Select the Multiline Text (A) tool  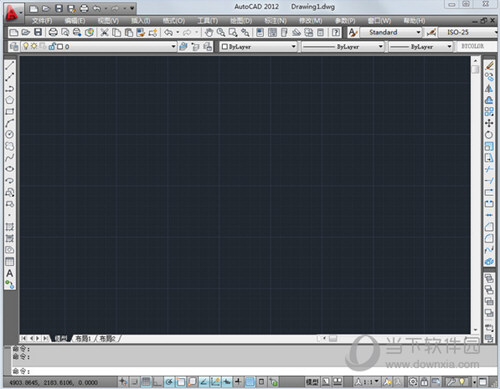pyautogui.click(x=10, y=273)
